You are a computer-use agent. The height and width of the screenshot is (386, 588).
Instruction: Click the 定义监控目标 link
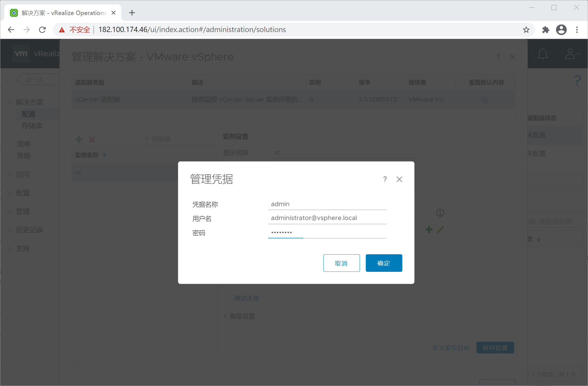[451, 348]
